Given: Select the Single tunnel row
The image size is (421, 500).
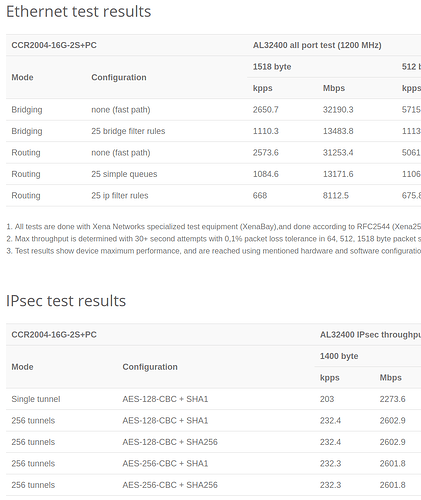Looking at the screenshot, I should [213, 399].
